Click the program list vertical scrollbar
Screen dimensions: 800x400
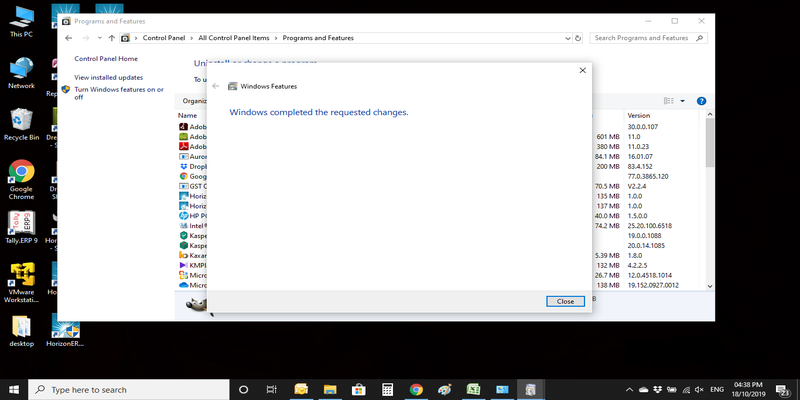click(710, 200)
